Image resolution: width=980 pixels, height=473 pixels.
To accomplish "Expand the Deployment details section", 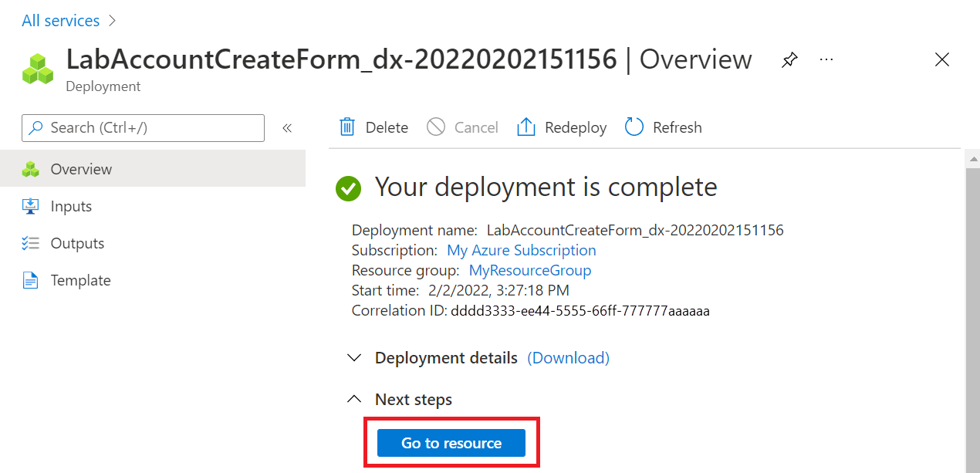I will 354,357.
